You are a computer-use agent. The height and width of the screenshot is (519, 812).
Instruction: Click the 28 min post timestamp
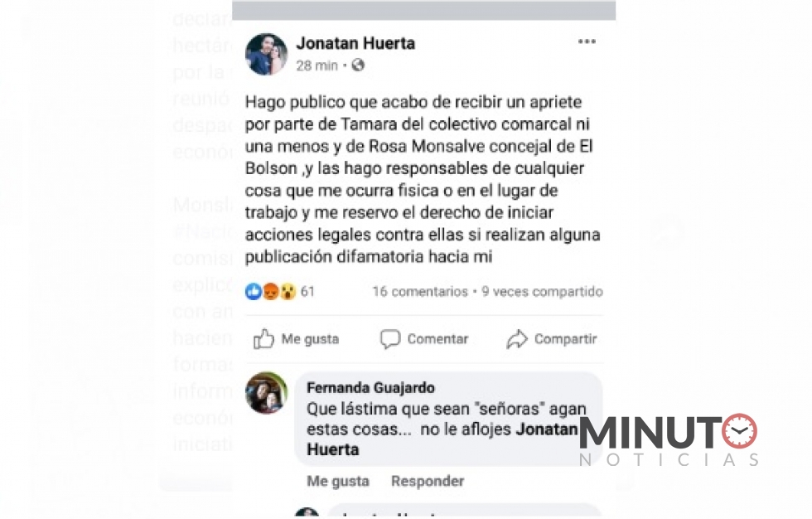(x=317, y=65)
